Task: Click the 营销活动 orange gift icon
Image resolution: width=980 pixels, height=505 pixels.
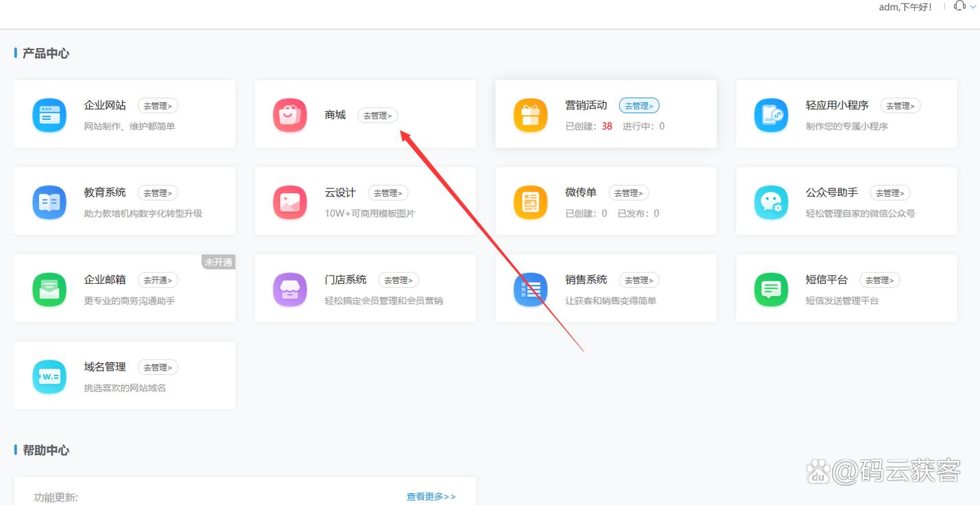Action: (531, 115)
